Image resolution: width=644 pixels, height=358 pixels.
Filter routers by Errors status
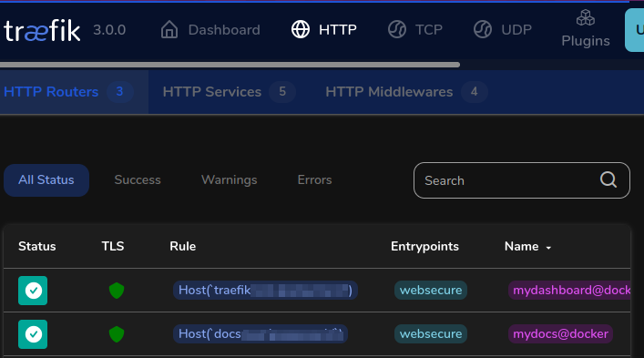(x=314, y=179)
